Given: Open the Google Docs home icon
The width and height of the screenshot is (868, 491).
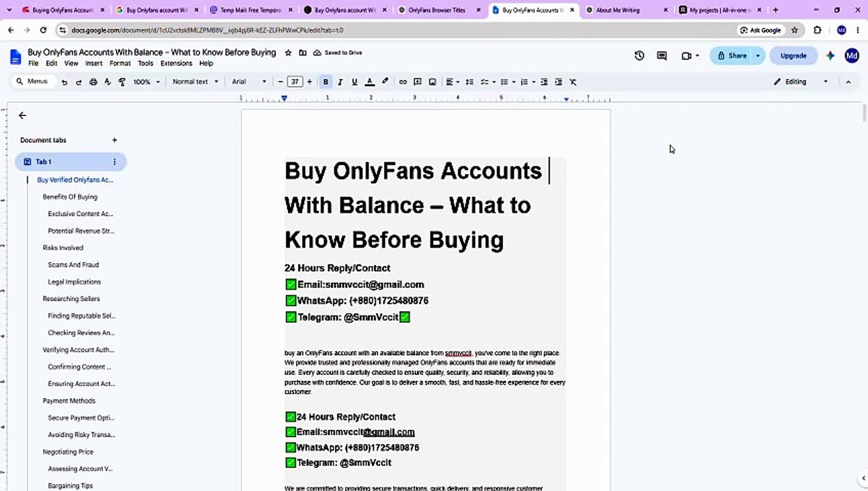Looking at the screenshot, I should 15,57.
